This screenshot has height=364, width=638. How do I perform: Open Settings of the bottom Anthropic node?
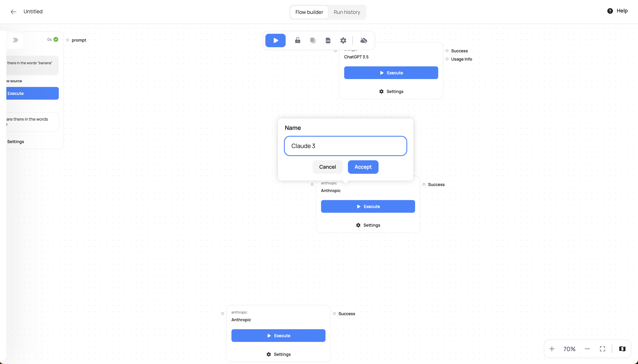tap(278, 354)
